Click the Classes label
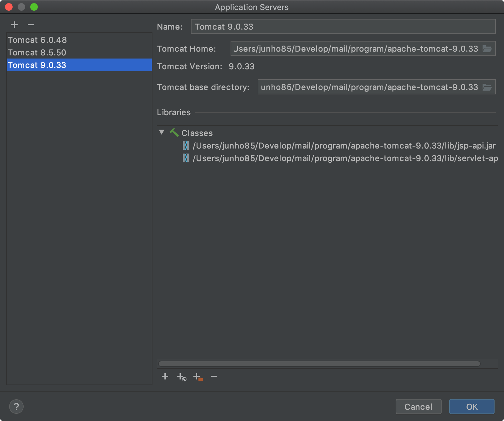 [x=197, y=133]
